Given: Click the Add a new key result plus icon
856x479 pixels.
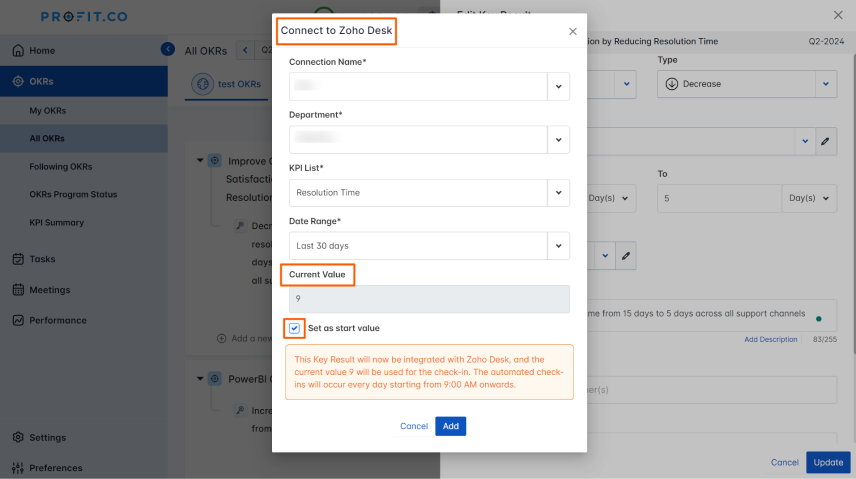Looking at the screenshot, I should point(222,339).
